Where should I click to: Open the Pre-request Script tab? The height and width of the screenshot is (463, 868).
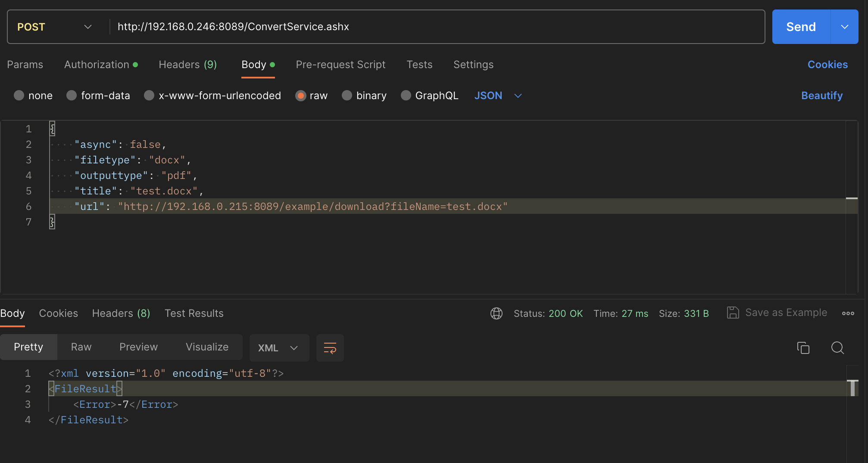340,65
